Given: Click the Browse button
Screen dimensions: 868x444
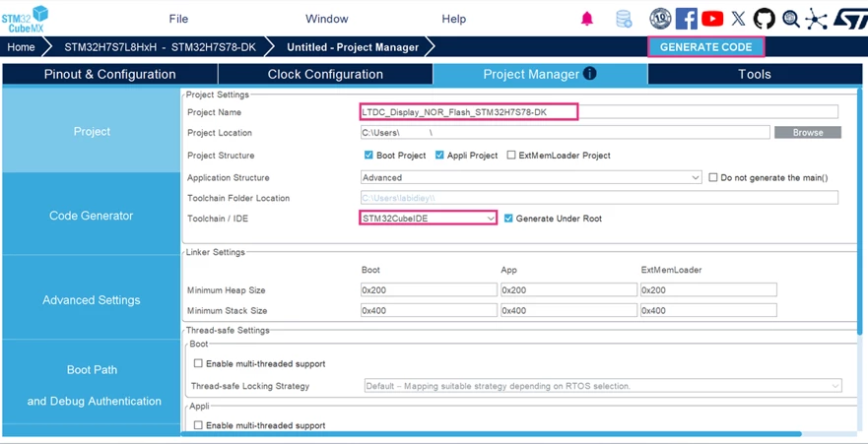Looking at the screenshot, I should (x=808, y=132).
